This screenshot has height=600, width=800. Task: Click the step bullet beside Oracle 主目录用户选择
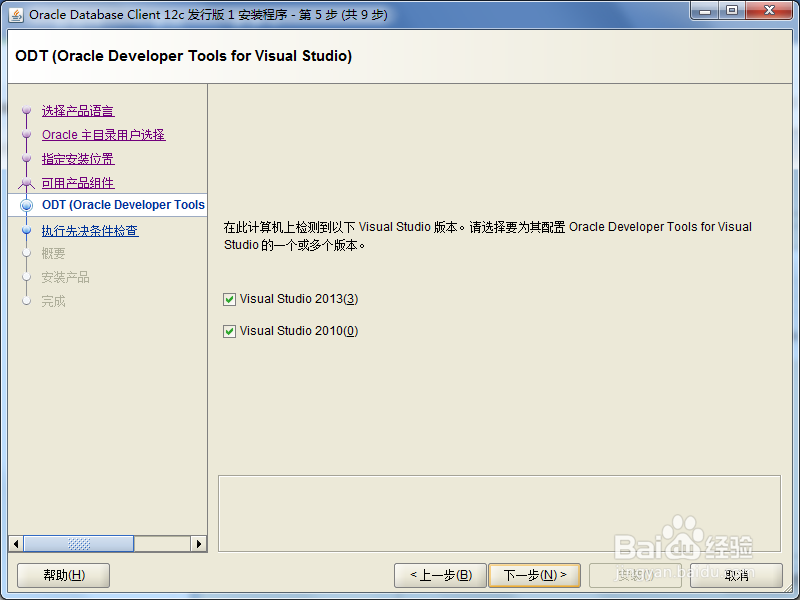[27, 134]
